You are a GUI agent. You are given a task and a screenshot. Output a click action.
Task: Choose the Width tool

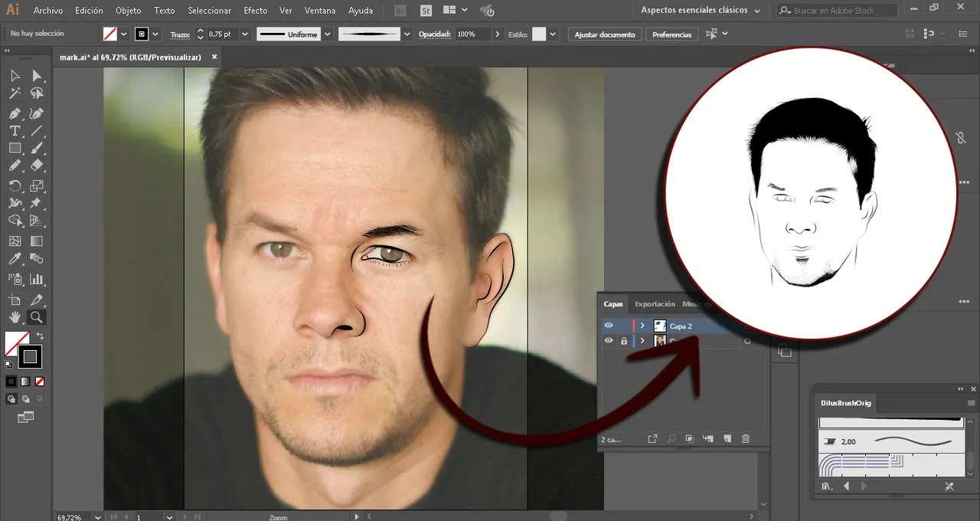click(x=15, y=203)
